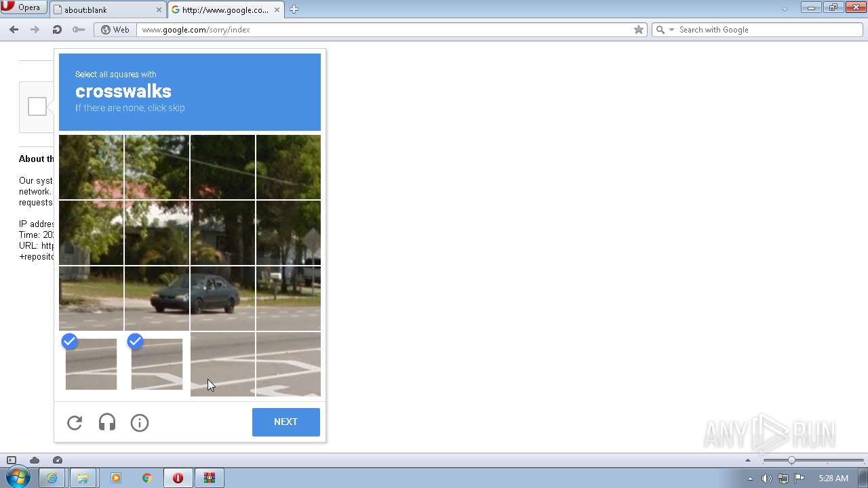Launch Internet Explorer from the taskbar
The image size is (868, 488).
point(52,478)
